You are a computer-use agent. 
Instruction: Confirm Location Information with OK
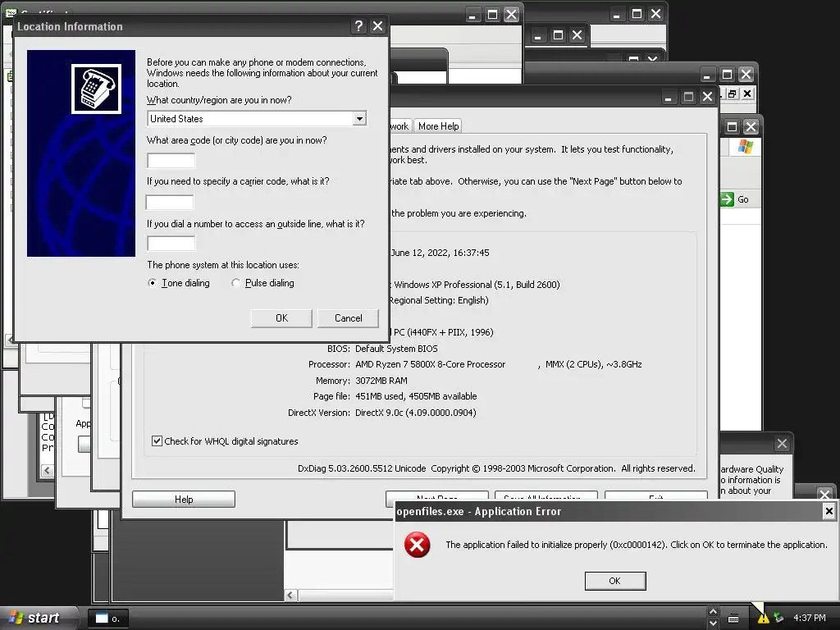(x=282, y=318)
